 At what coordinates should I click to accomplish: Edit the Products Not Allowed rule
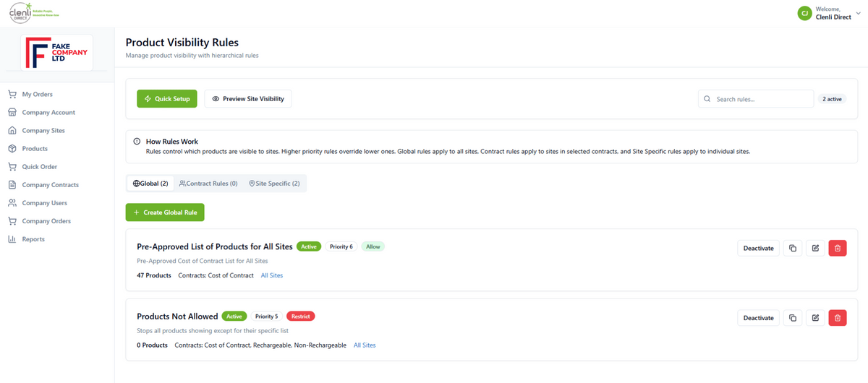point(815,317)
